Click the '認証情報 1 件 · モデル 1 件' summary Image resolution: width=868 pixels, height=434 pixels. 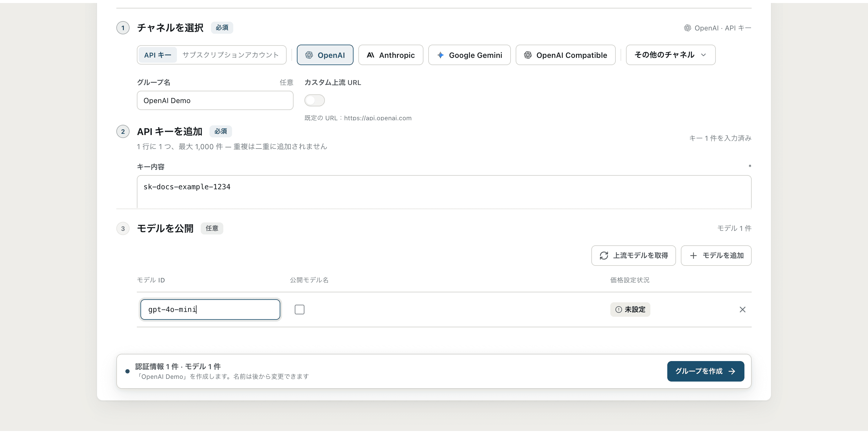click(178, 366)
